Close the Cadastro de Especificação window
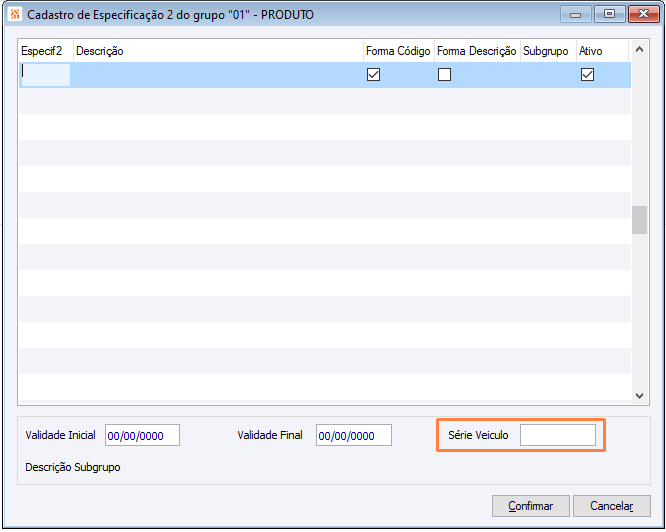Screen dimensions: 666x532 [x=643, y=14]
